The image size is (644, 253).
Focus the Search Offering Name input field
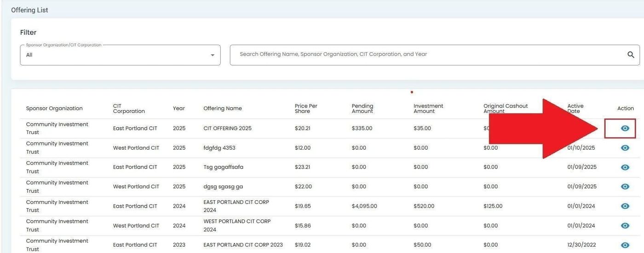point(428,55)
